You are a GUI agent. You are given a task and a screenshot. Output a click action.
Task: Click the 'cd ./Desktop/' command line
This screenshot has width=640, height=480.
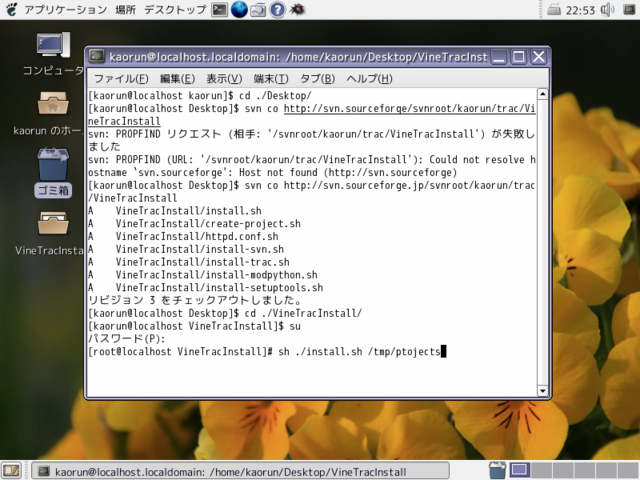click(x=275, y=96)
